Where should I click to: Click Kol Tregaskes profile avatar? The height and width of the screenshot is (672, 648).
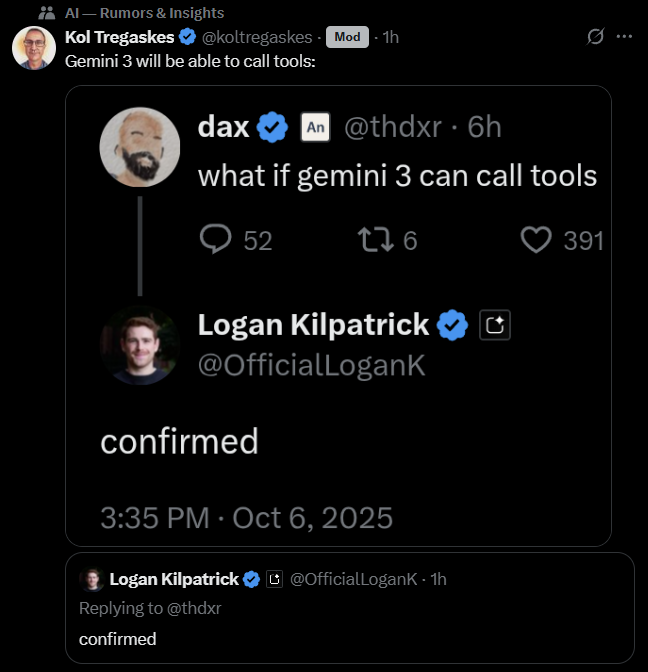[33, 47]
